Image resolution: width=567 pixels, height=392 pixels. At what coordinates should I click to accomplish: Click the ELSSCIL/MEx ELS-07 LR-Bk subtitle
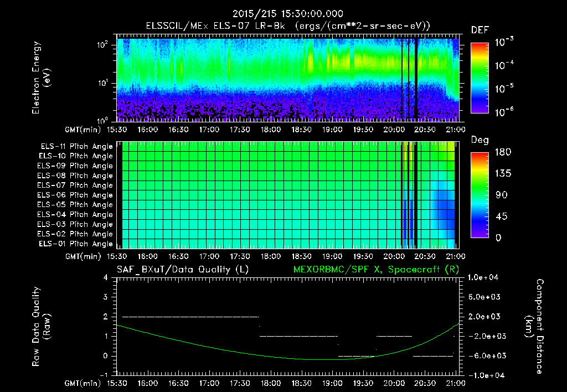coord(215,26)
